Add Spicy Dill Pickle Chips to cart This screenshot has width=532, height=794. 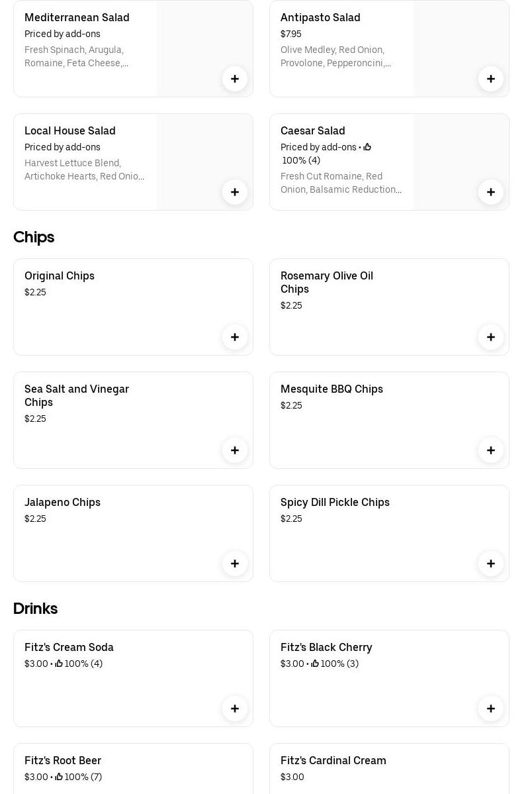coord(491,564)
